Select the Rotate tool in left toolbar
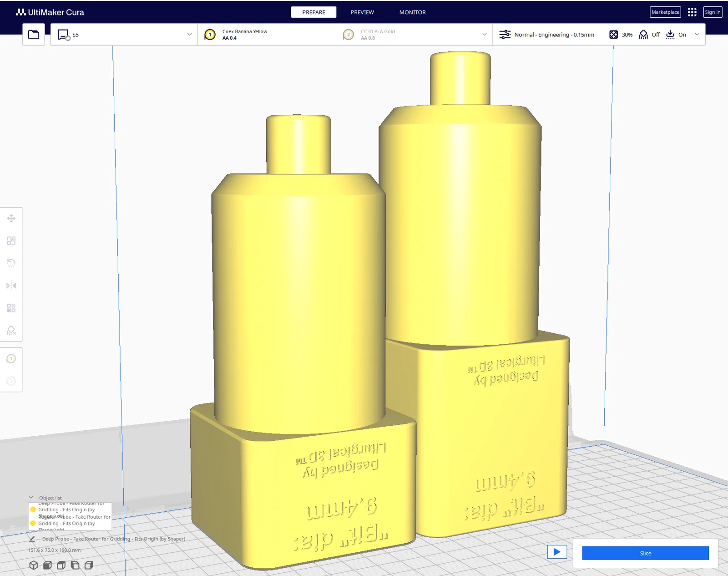Viewport: 728px width, 576px height. point(11,263)
